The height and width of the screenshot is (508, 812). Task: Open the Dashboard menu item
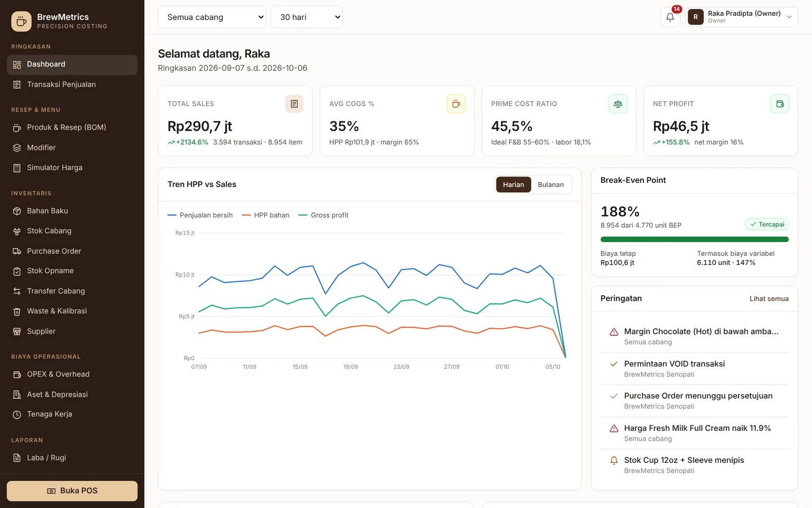[72, 65]
